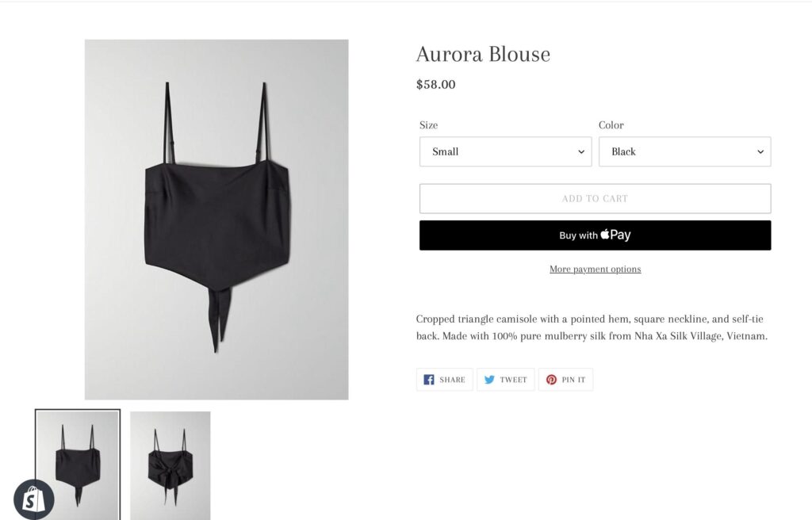Tweet this product

505,380
